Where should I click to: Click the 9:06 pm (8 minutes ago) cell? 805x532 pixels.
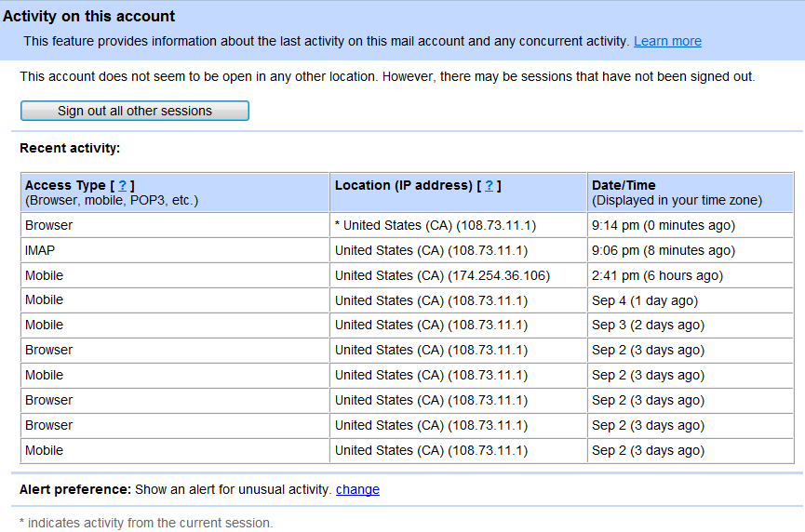pyautogui.click(x=690, y=250)
